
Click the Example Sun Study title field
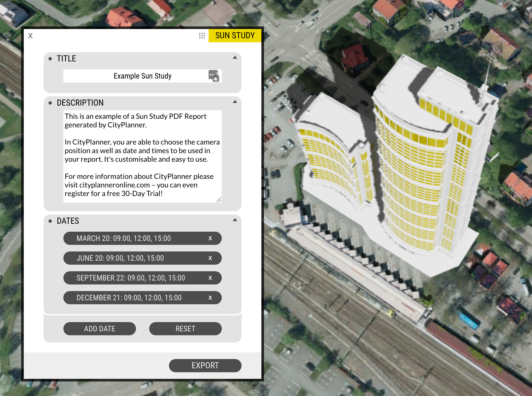142,76
